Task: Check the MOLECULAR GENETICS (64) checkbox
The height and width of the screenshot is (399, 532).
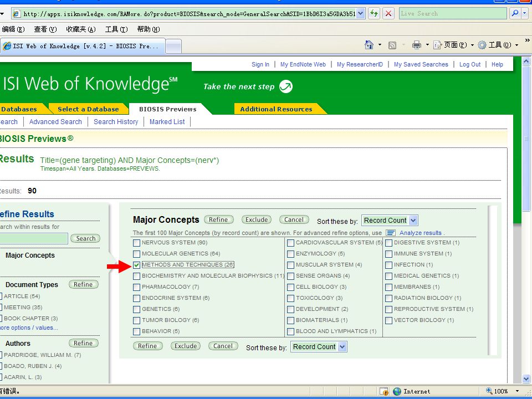Action: (136, 254)
